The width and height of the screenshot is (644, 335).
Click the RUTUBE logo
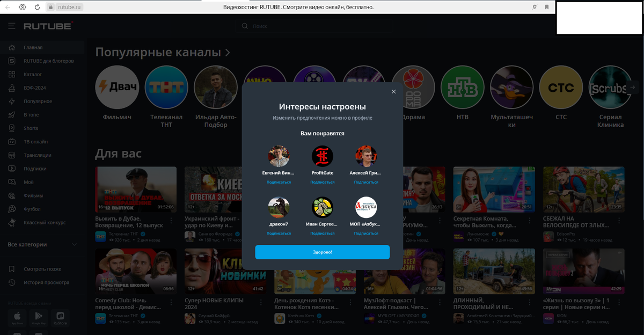[48, 26]
